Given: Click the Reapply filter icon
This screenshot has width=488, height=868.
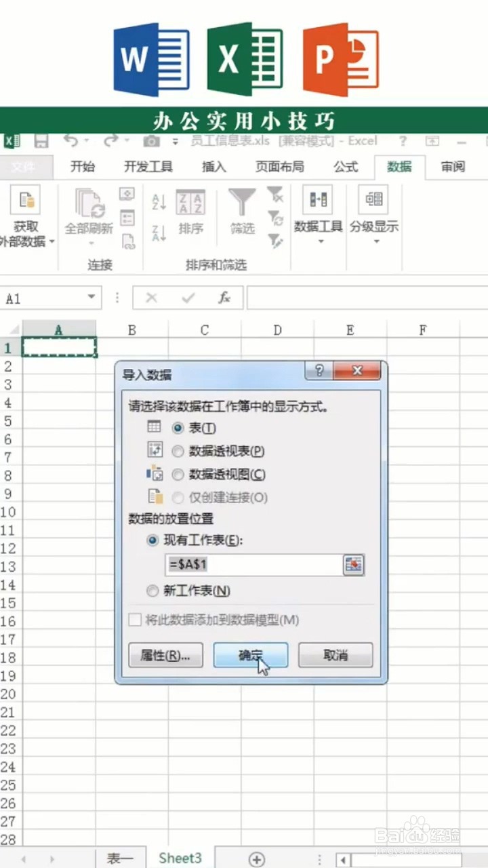Looking at the screenshot, I should [x=274, y=218].
